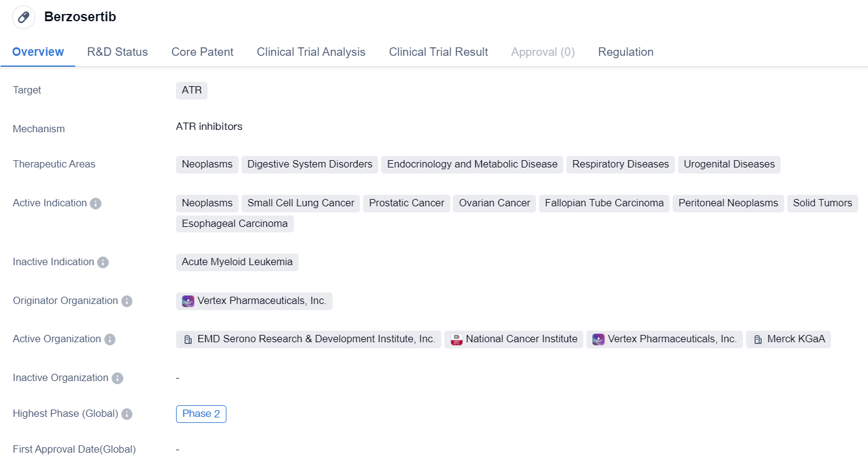This screenshot has width=868, height=466.
Task: Click info icon next to Active Indication
Action: [x=95, y=203]
